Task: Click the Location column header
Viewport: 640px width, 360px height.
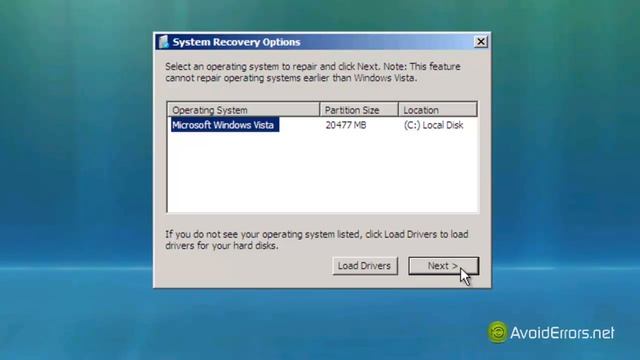Action: tap(438, 110)
